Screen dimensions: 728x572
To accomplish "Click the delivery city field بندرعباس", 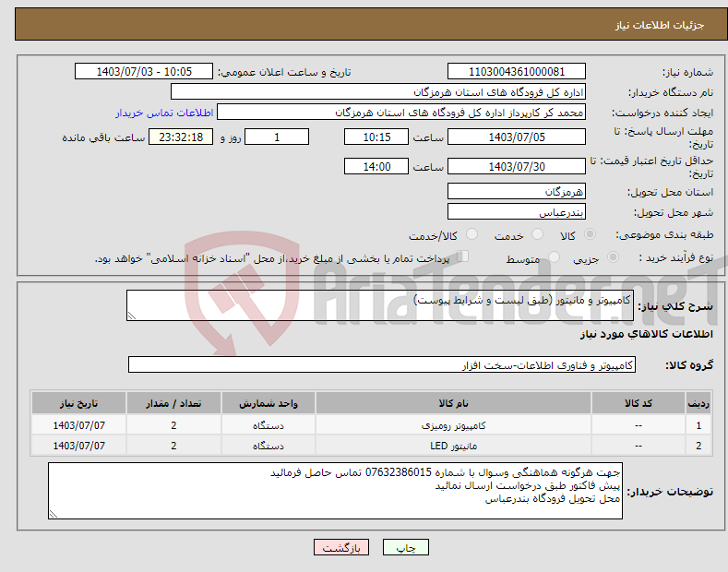I will tap(517, 211).
